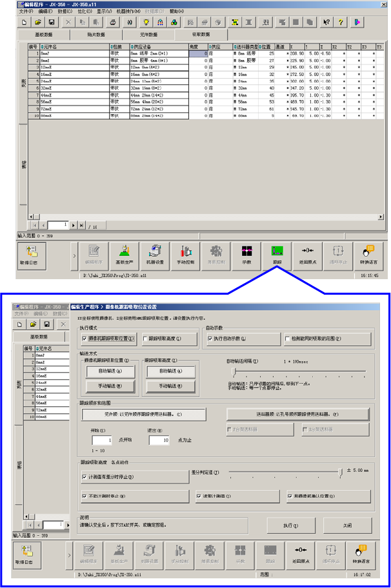Click the context help arrow-question icon
391x588 pixels.
pyautogui.click(x=326, y=23)
